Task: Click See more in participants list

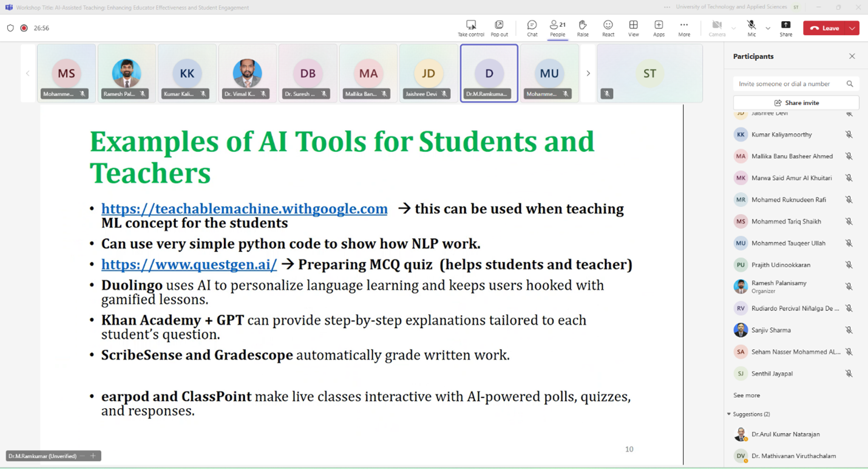Action: click(x=747, y=395)
